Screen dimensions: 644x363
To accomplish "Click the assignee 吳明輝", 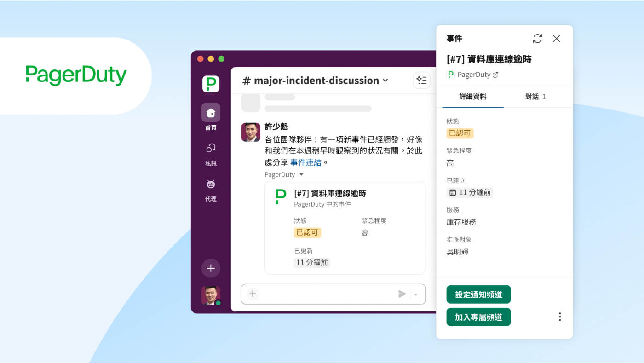I will pyautogui.click(x=458, y=252).
